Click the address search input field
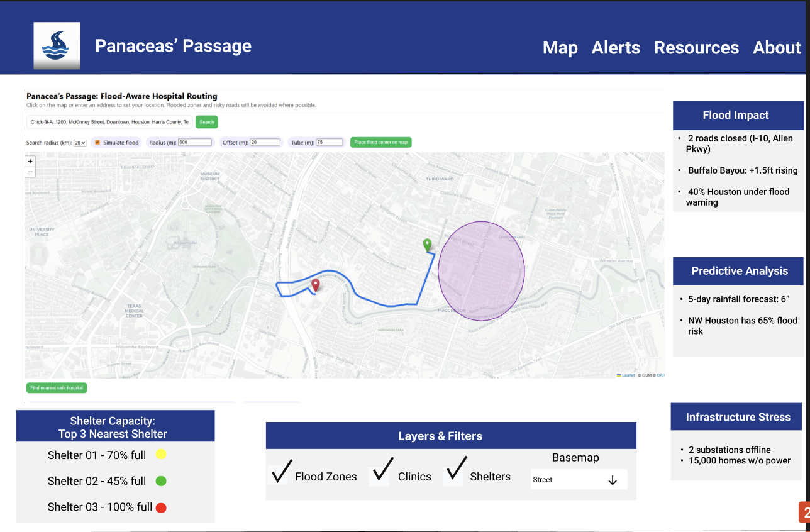The height and width of the screenshot is (532, 810). point(109,122)
